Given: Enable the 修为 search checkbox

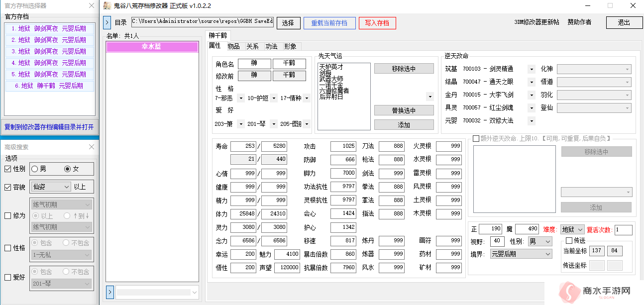Looking at the screenshot, I should pos(7,216).
